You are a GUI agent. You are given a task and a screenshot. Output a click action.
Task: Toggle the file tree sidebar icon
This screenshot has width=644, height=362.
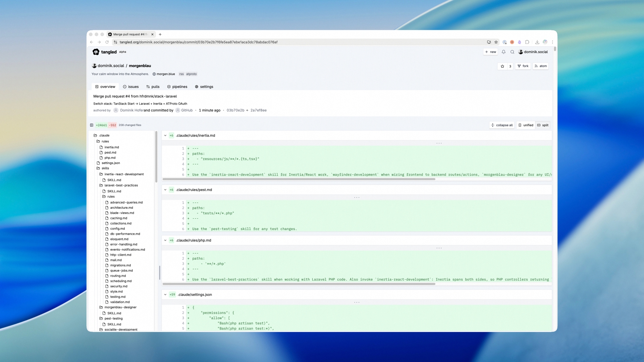[x=92, y=125]
